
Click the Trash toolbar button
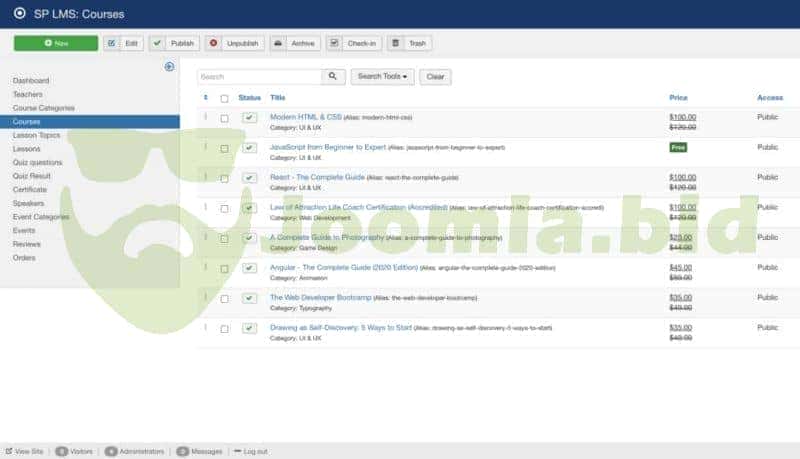409,43
